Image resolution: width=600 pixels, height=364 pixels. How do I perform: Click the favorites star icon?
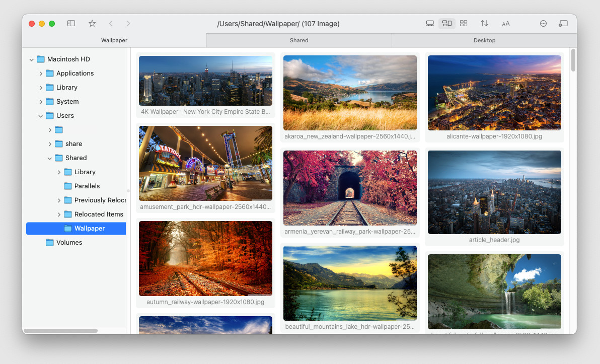tap(92, 23)
